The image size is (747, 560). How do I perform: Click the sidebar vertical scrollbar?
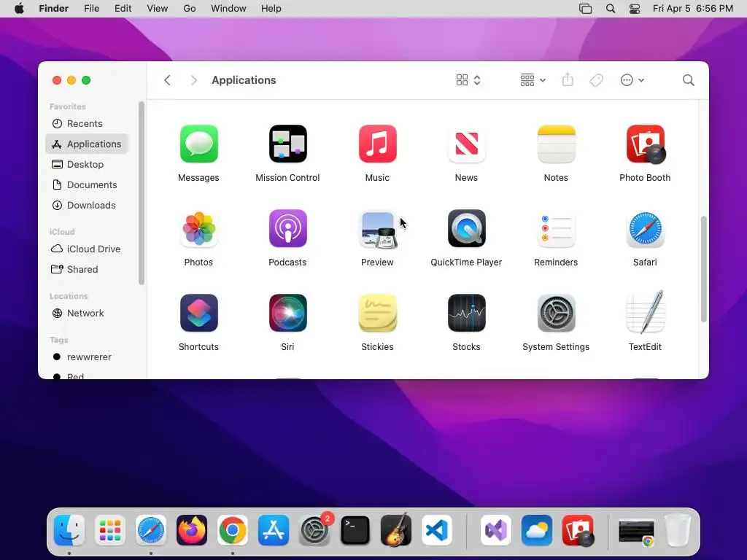(x=142, y=192)
